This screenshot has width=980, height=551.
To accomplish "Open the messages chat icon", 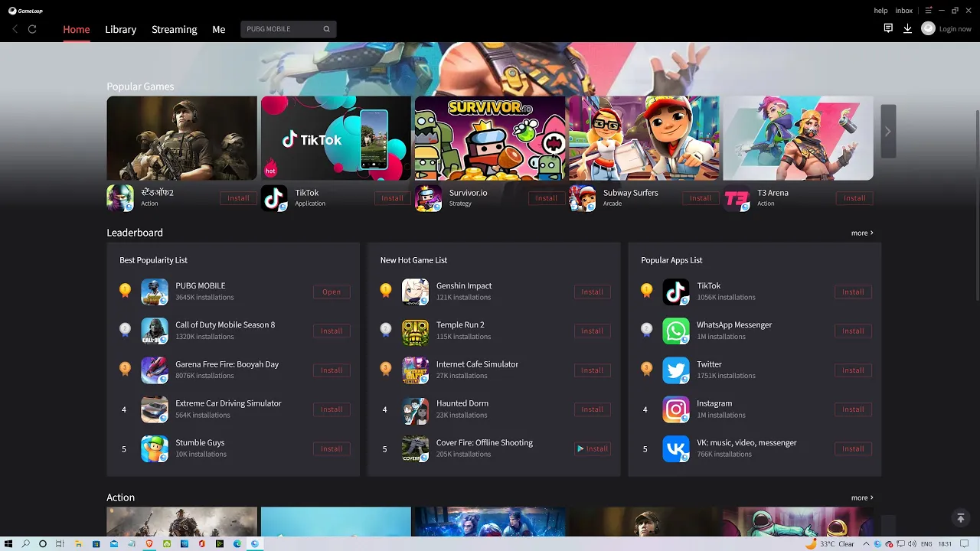I will pyautogui.click(x=888, y=28).
